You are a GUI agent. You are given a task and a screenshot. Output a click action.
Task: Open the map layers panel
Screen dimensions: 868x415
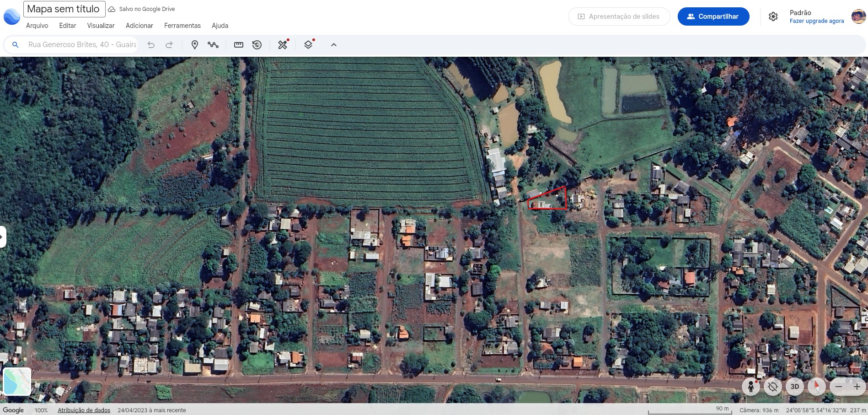click(308, 45)
